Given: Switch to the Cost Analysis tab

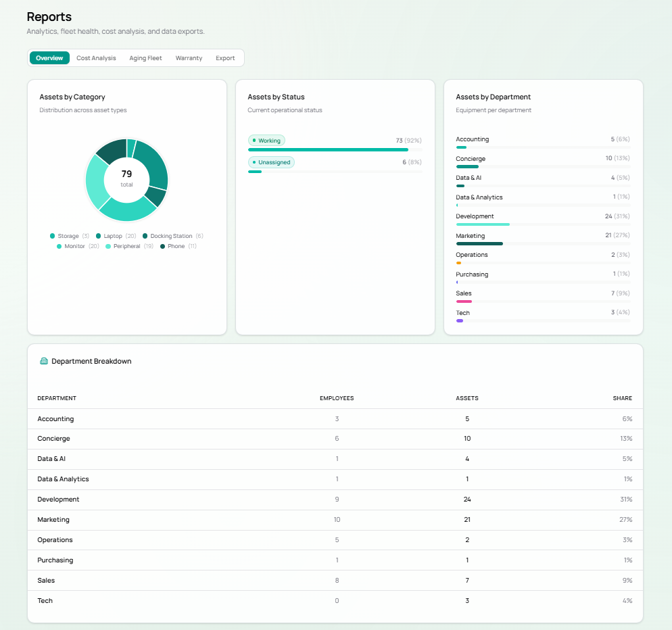Looking at the screenshot, I should click(x=96, y=58).
